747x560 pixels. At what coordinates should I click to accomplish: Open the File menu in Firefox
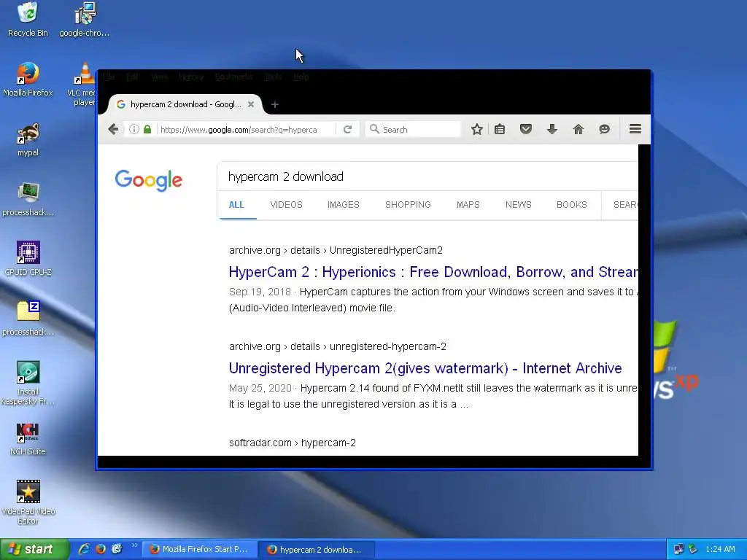109,77
